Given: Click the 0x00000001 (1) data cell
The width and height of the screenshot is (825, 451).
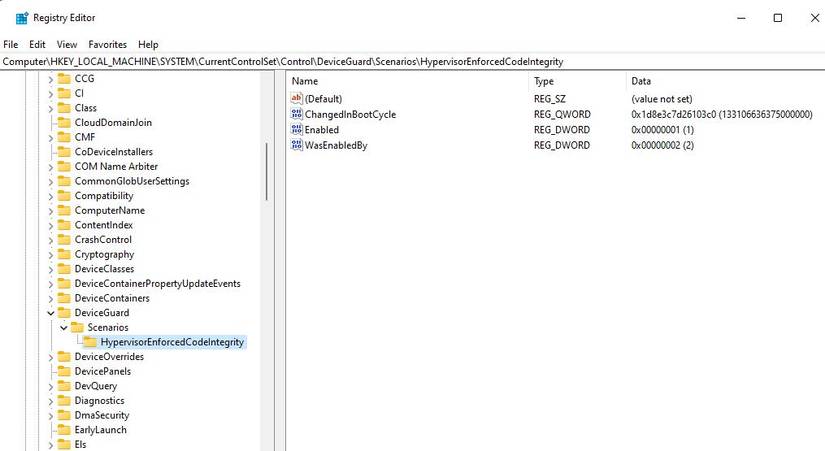Looking at the screenshot, I should [662, 130].
